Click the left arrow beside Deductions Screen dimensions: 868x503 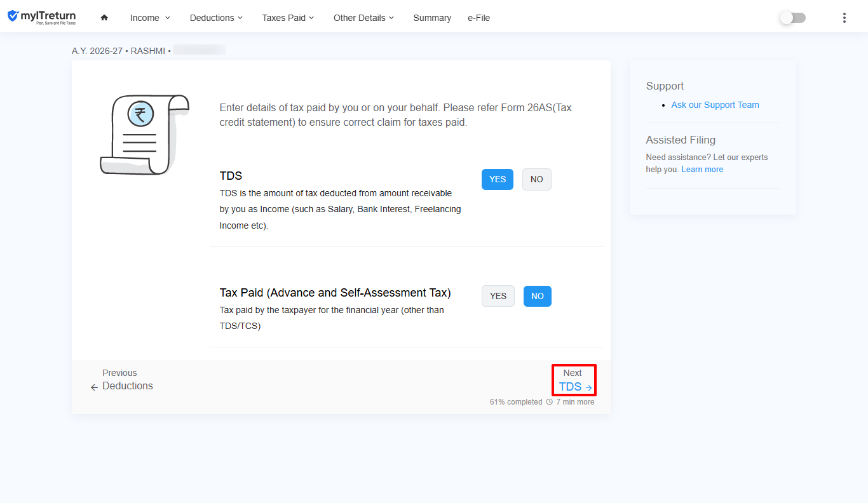point(94,387)
